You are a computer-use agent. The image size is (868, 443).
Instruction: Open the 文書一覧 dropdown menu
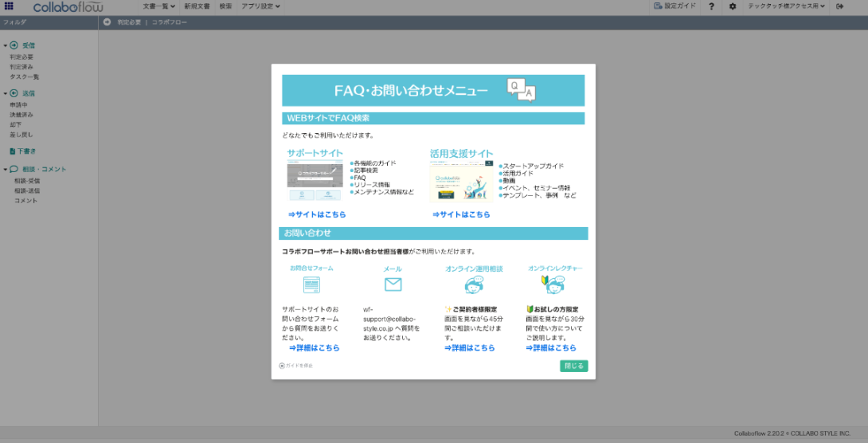[159, 6]
